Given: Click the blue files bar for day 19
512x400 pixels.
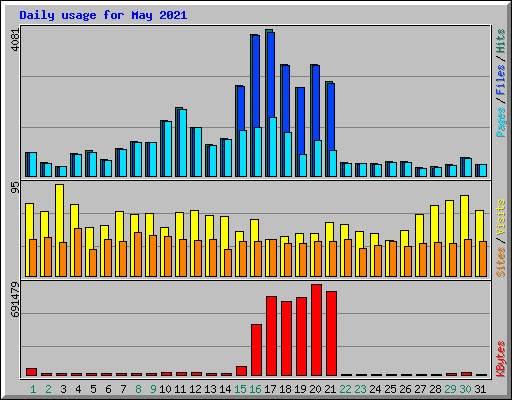Looking at the screenshot, I should pos(301,121).
